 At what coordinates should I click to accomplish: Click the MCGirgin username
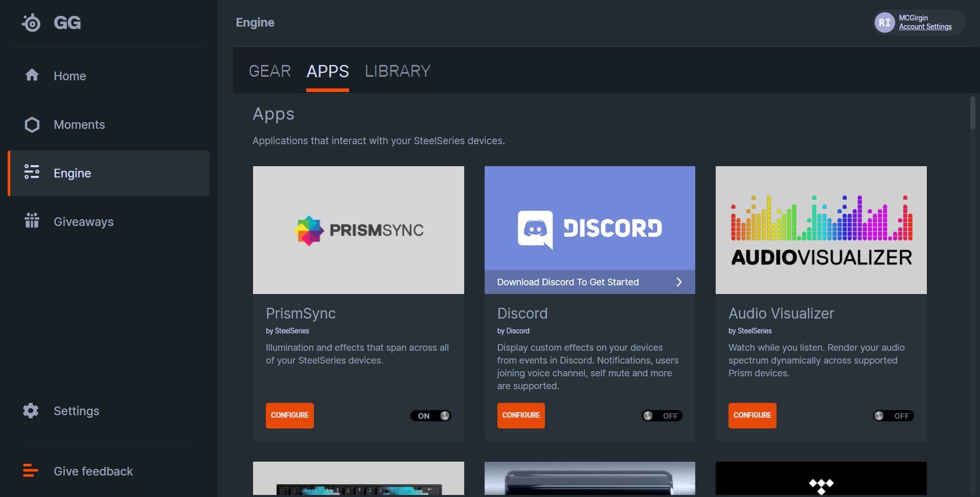coord(914,18)
